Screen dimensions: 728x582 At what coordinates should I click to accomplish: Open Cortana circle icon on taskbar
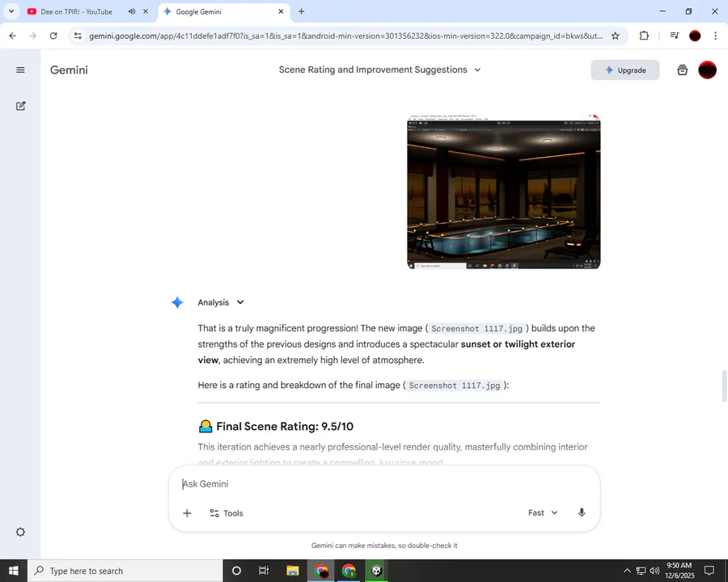click(236, 571)
